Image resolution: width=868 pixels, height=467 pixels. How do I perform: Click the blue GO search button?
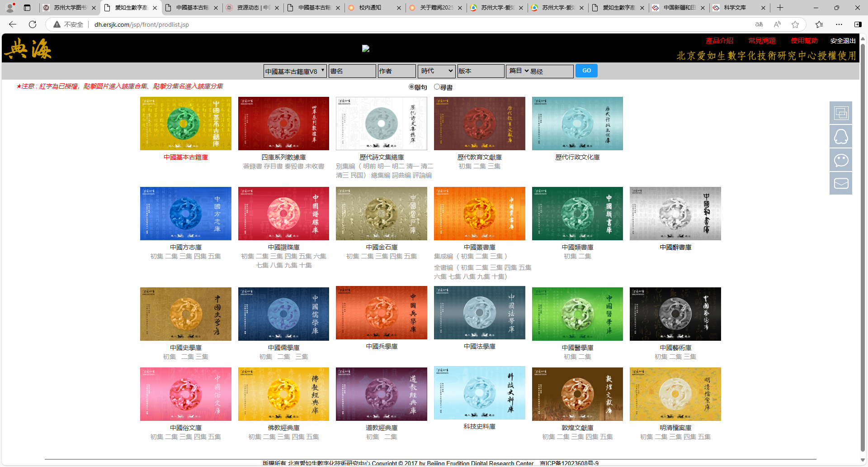(x=586, y=71)
